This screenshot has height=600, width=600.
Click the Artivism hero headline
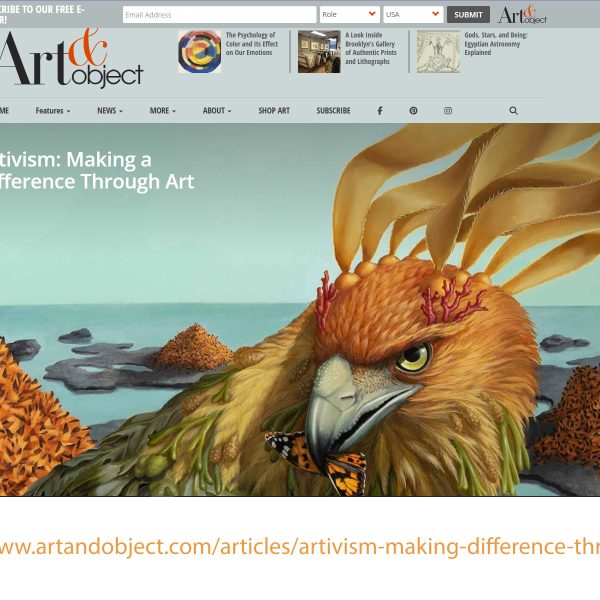(97, 170)
